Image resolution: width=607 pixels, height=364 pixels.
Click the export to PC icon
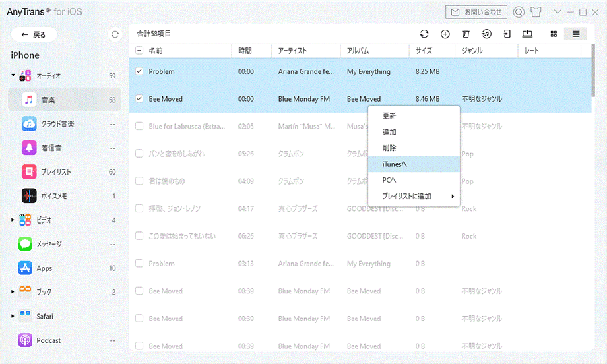click(527, 34)
